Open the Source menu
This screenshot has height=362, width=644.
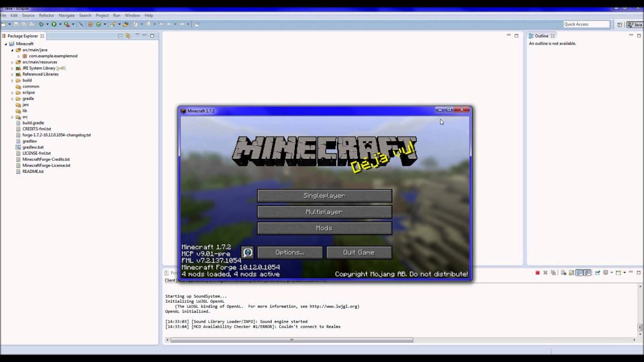pos(28,16)
